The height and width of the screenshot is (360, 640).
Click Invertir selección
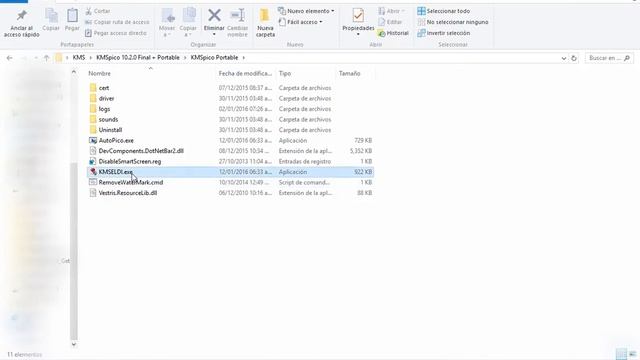[444, 33]
